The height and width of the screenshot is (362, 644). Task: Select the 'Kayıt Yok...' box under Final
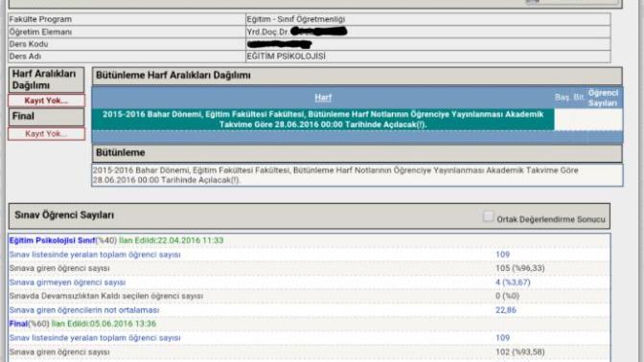[x=46, y=134]
